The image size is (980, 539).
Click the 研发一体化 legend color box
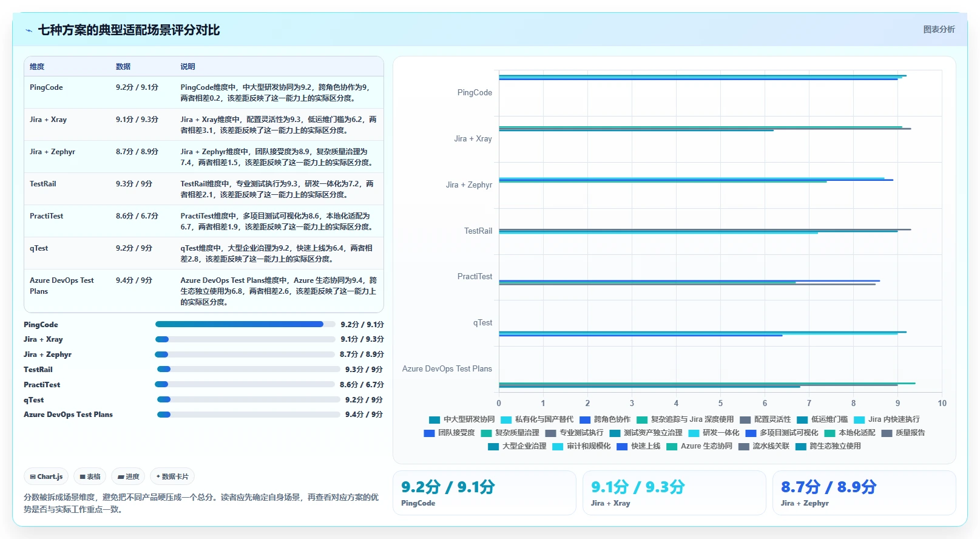point(694,433)
